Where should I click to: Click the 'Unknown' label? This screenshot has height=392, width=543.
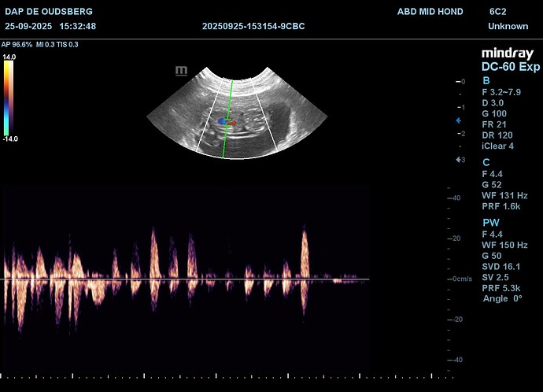[x=508, y=26]
